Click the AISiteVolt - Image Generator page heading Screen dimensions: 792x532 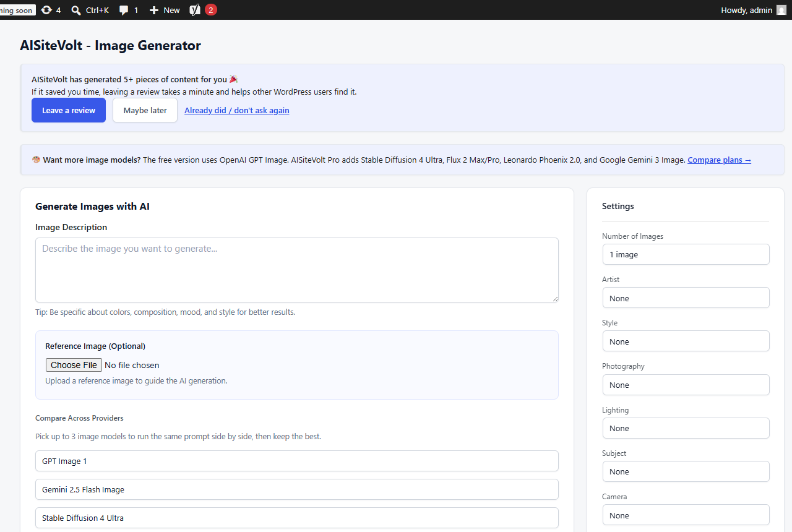coord(111,45)
